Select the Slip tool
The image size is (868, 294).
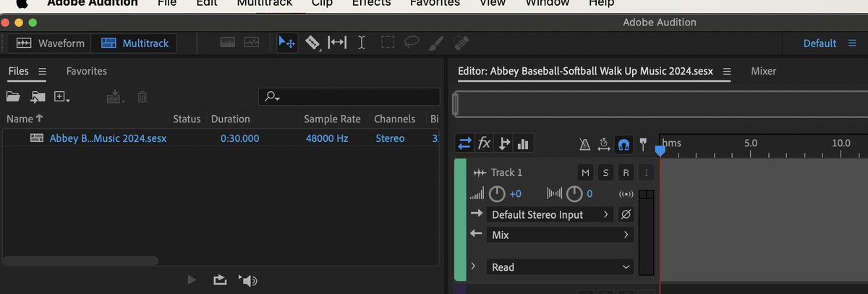pos(337,43)
